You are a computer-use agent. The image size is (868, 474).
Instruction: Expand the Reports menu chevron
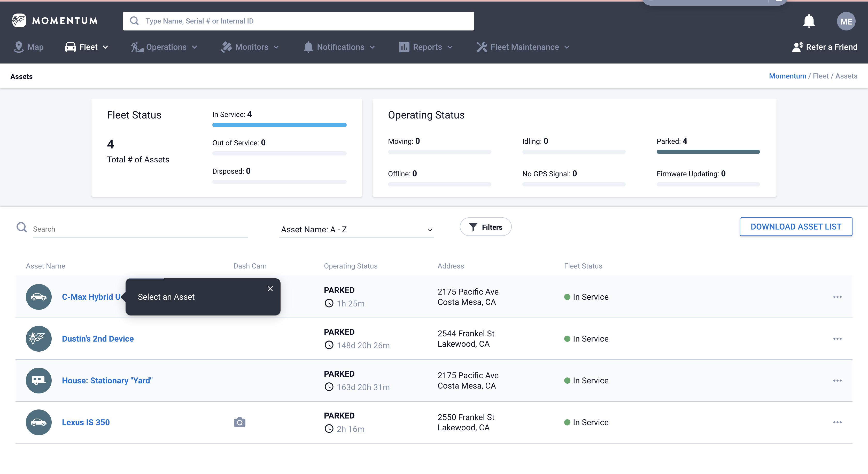point(450,48)
